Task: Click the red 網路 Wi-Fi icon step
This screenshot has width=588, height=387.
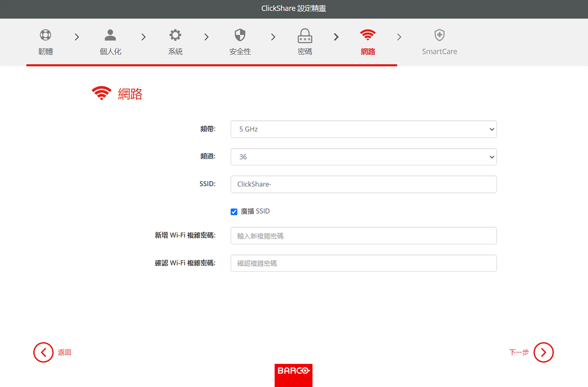Action: coord(368,35)
